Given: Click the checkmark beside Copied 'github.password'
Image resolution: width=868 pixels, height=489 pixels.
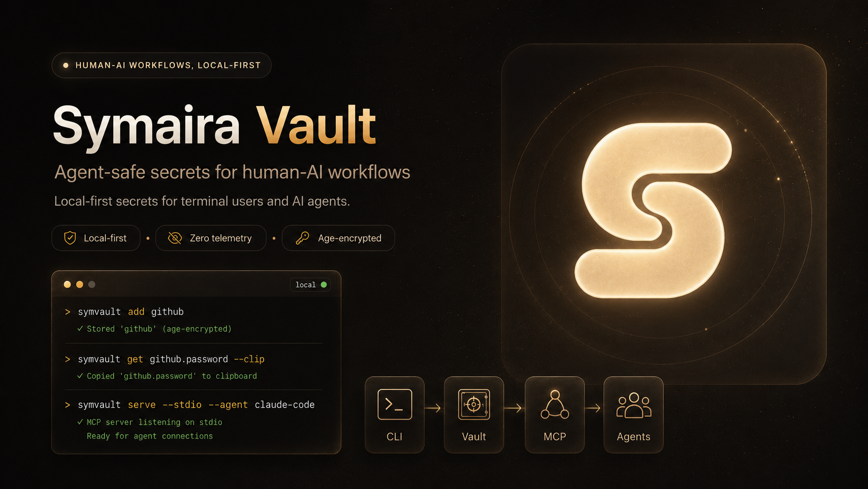Looking at the screenshot, I should coord(80,376).
